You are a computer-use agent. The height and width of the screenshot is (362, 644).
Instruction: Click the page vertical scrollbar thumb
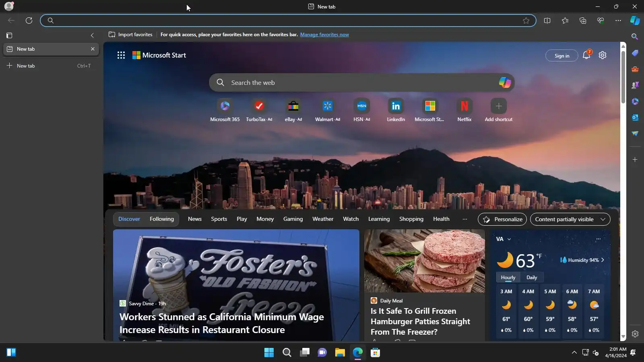(623, 76)
